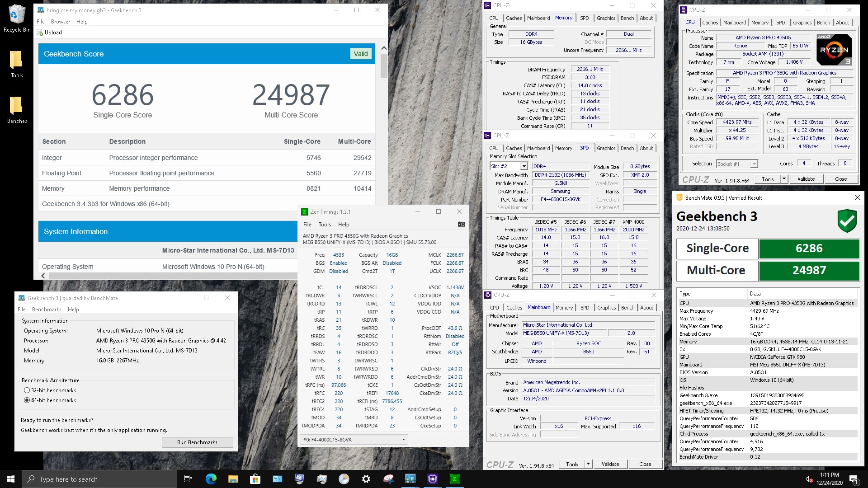This screenshot has height=488, width=868.
Task: Switch to Caches tab in CPU-Z Memory window
Action: point(514,18)
